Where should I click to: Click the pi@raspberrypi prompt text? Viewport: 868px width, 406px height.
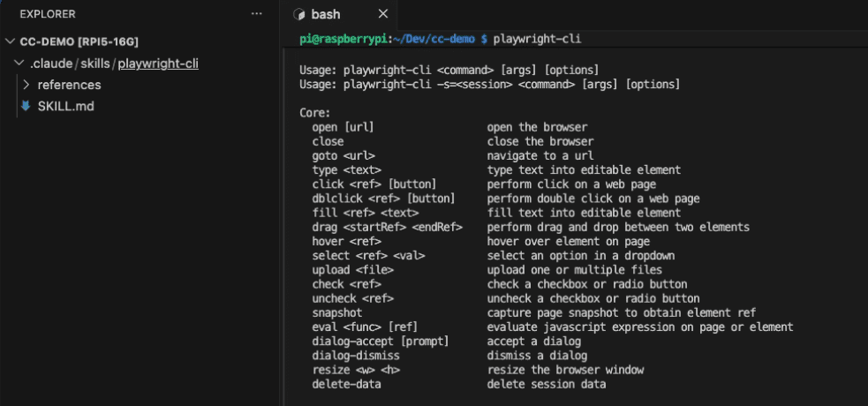343,39
